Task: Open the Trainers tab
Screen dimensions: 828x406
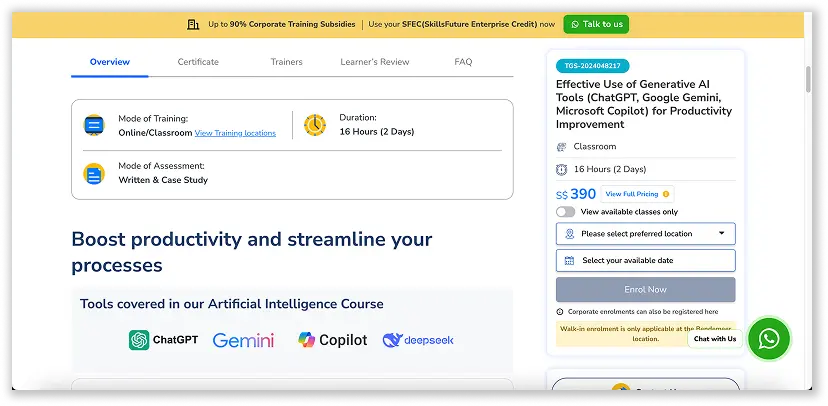Action: (287, 62)
